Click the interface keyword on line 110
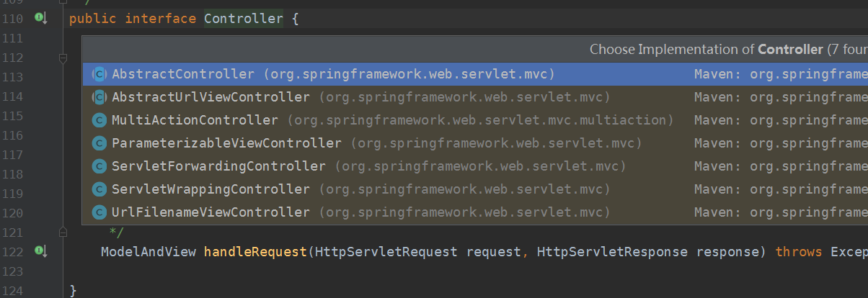 (161, 19)
